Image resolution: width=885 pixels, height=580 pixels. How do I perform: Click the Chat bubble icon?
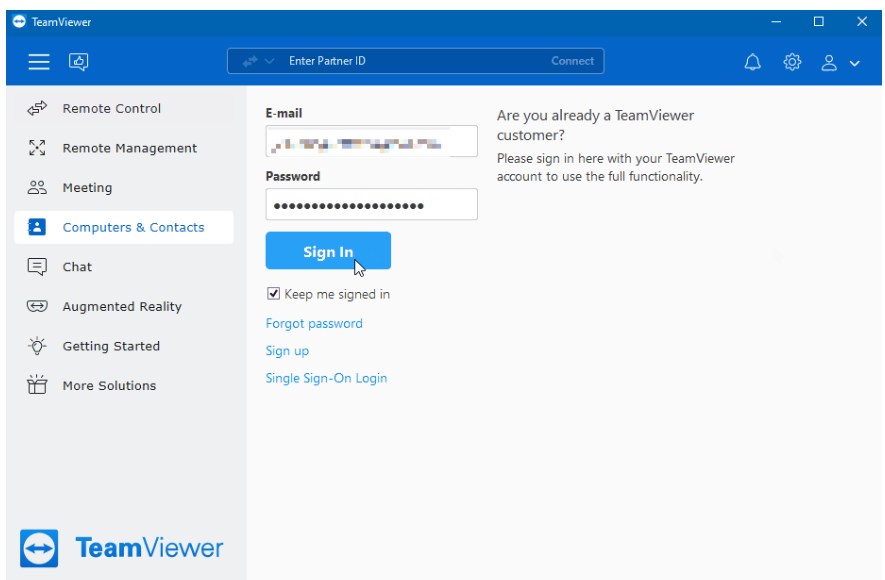37,266
